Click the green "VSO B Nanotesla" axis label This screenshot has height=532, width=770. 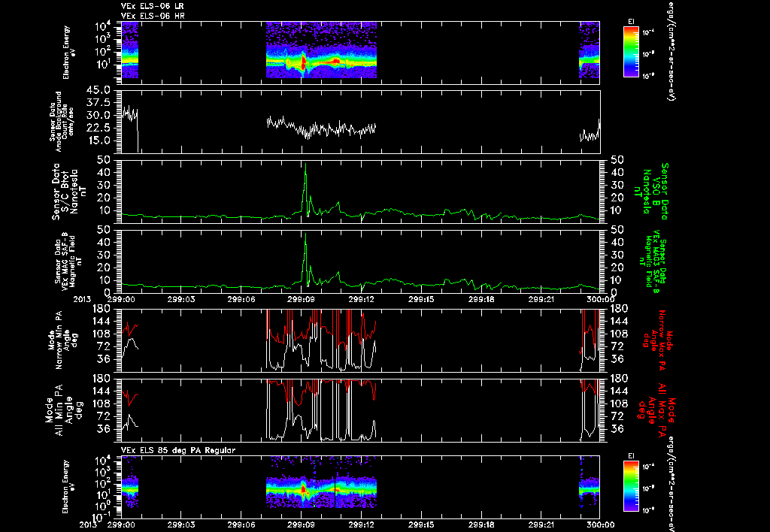pyautogui.click(x=650, y=192)
